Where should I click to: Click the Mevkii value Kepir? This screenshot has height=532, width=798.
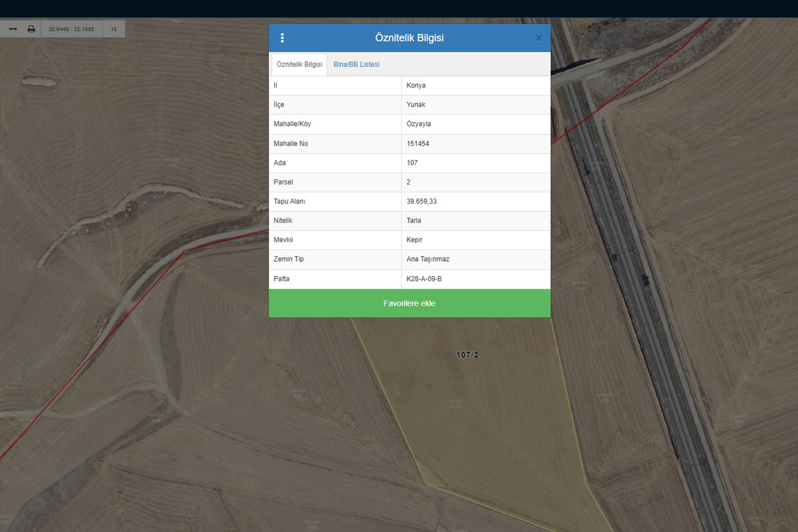pyautogui.click(x=414, y=240)
